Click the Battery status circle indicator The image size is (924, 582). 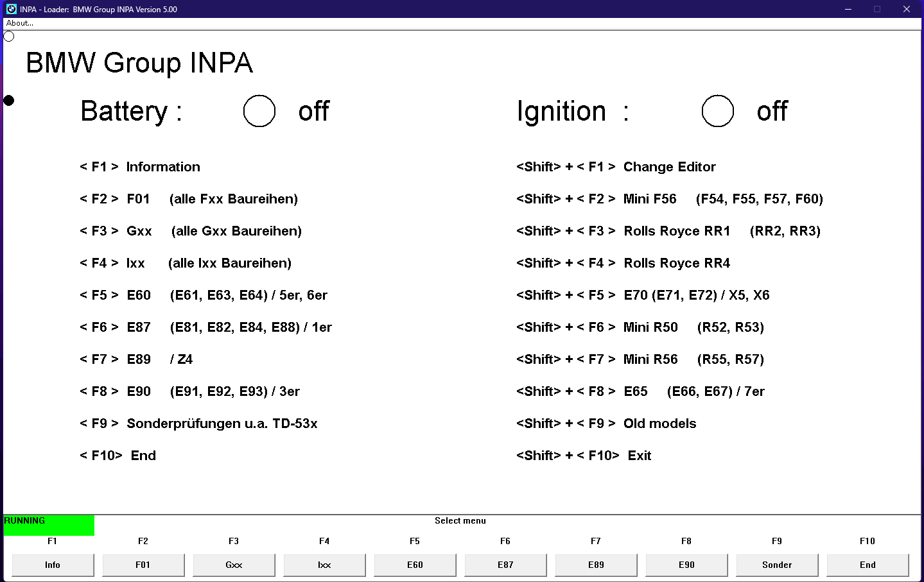[x=259, y=111]
